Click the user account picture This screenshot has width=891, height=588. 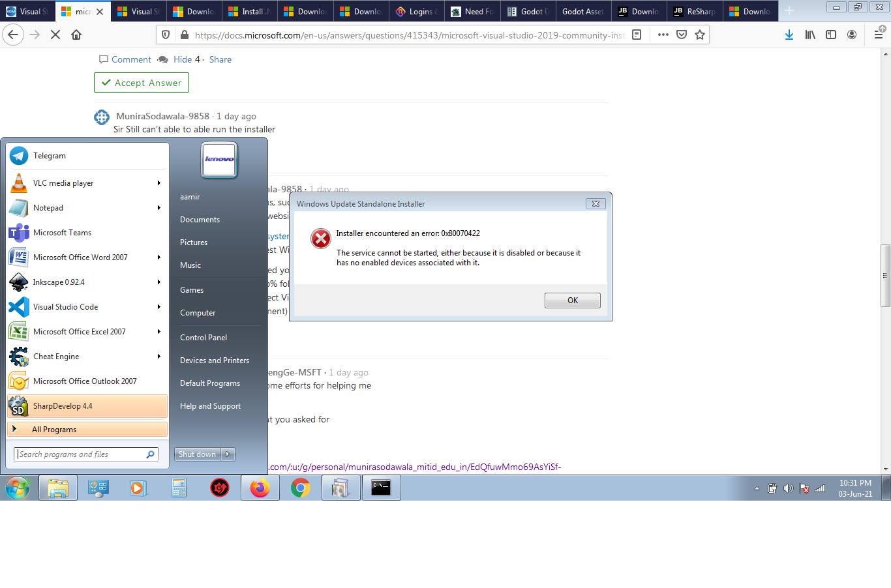[219, 160]
